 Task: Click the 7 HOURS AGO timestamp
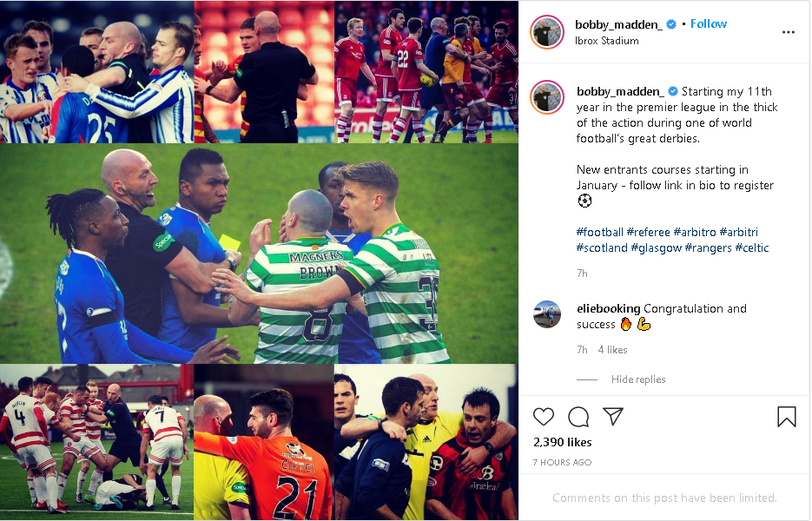click(x=562, y=462)
